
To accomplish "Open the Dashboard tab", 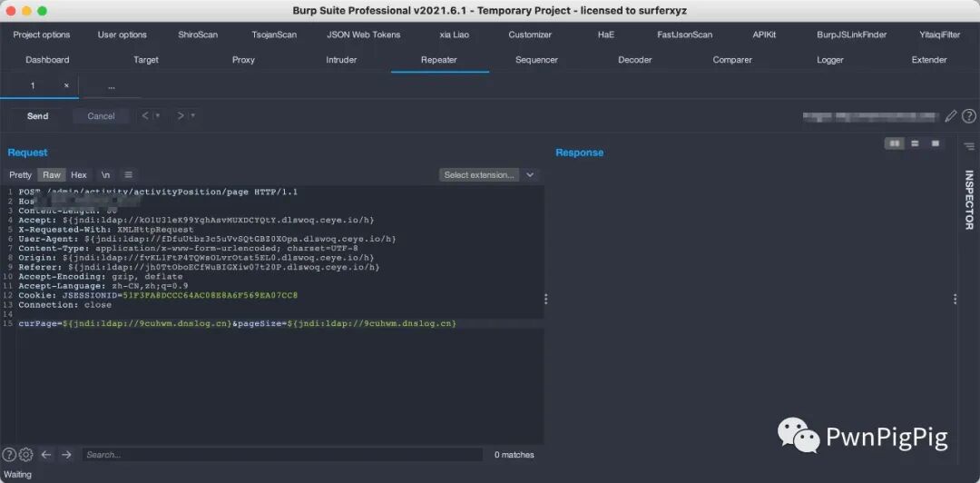I will 47,60.
